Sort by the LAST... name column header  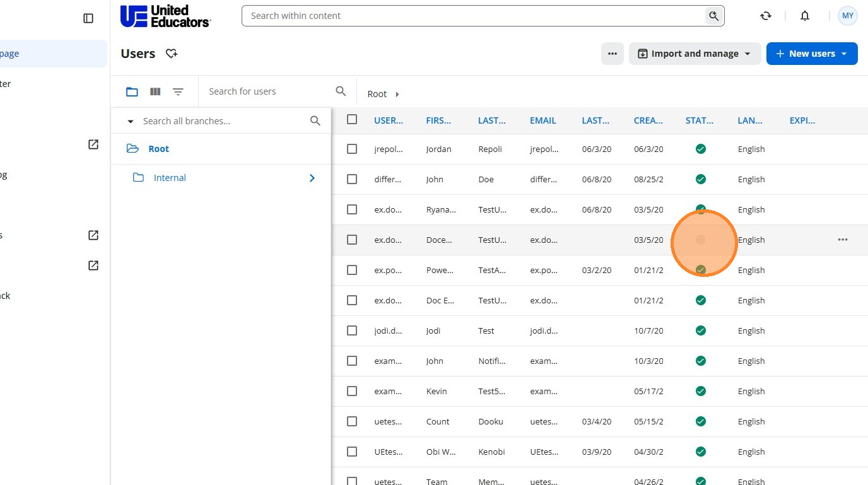[x=492, y=120]
